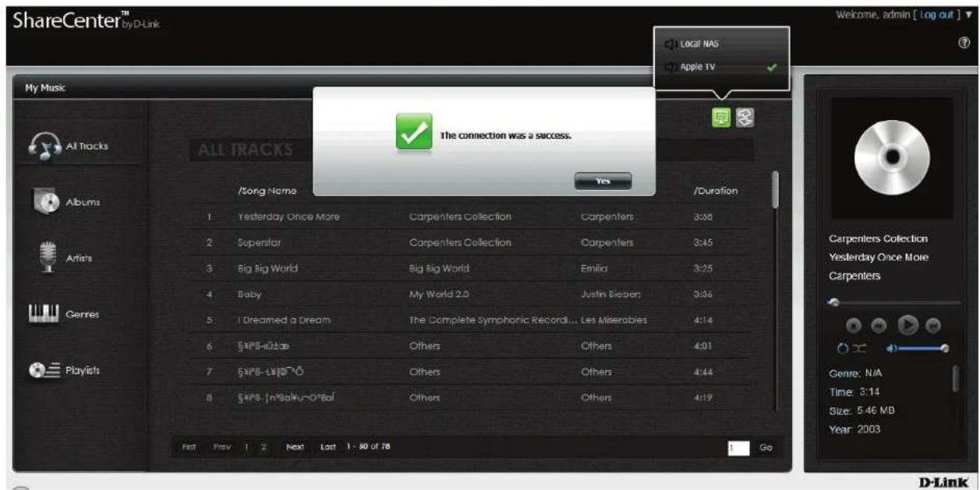Click the Next page link

pyautogui.click(x=294, y=448)
